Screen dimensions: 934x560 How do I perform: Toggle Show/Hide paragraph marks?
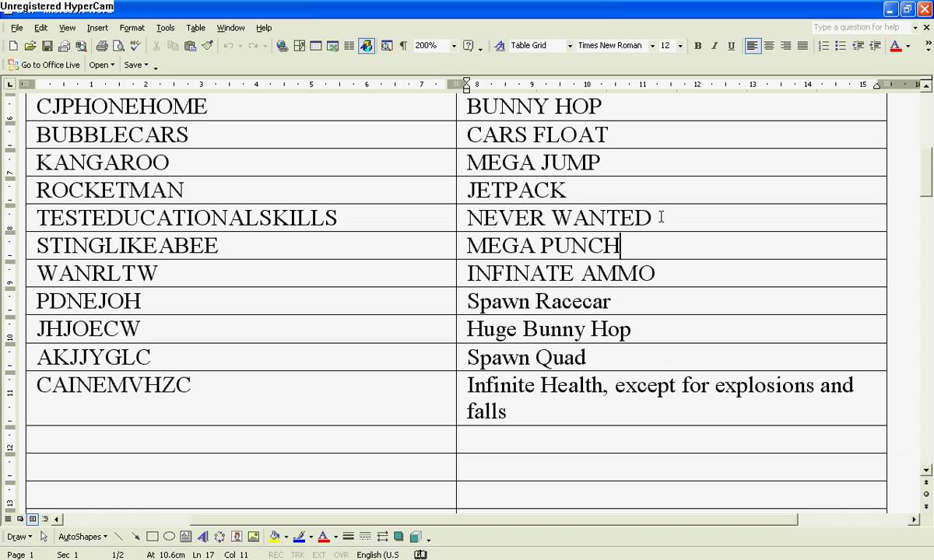403,46
